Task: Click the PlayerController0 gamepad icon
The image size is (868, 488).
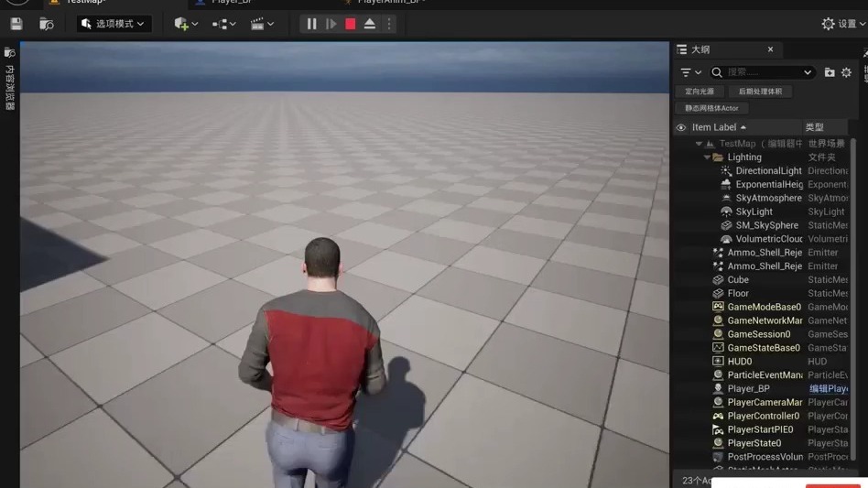Action: click(x=718, y=416)
